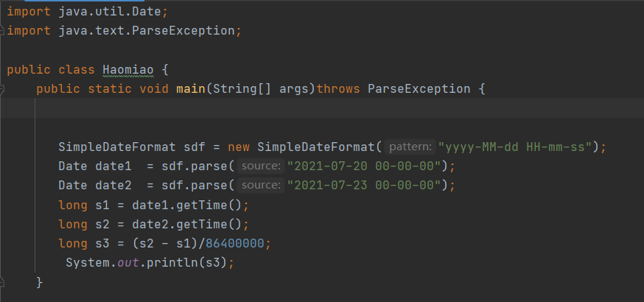Place cursor on the highlighted empty line
644x302 pixels.
click(x=322, y=108)
